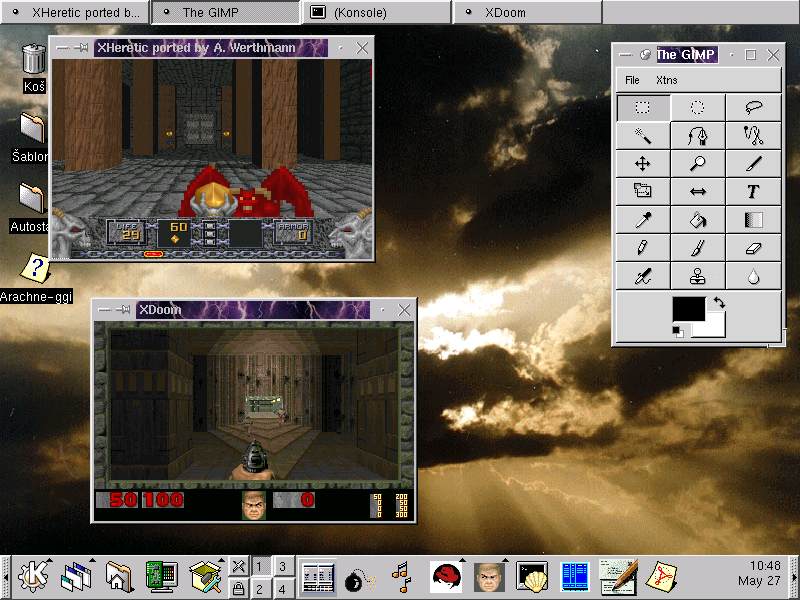Expand the window list menu in panel
Viewport: 800px width, 600px height.
pos(78,577)
